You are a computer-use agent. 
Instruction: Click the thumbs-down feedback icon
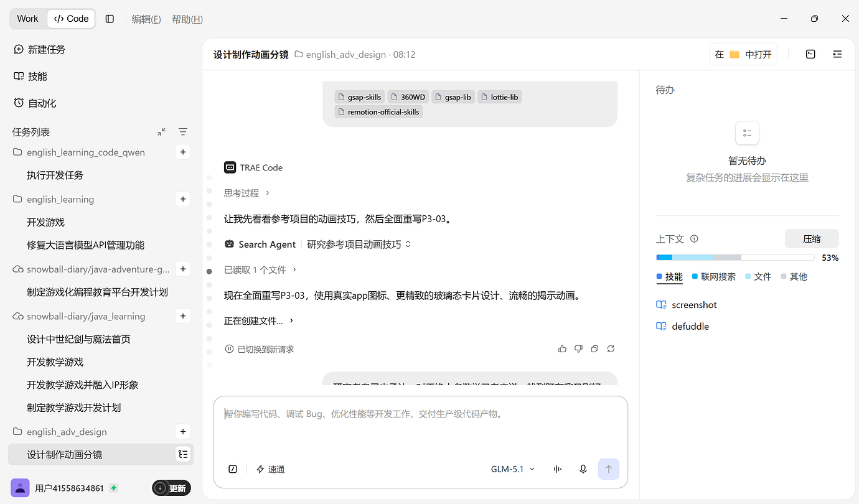(578, 349)
